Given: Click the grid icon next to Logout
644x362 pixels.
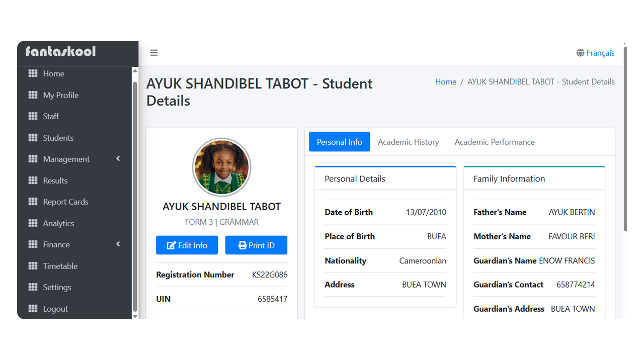Looking at the screenshot, I should (33, 309).
